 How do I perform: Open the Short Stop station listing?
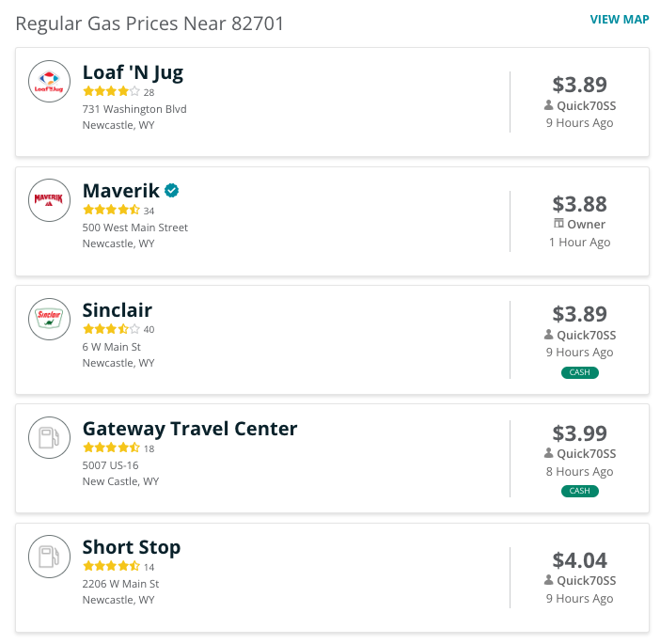coord(132,547)
